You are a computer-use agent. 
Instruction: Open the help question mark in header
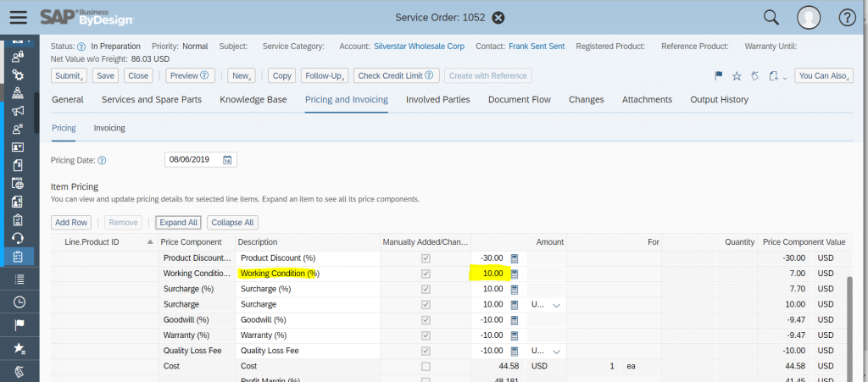click(848, 18)
